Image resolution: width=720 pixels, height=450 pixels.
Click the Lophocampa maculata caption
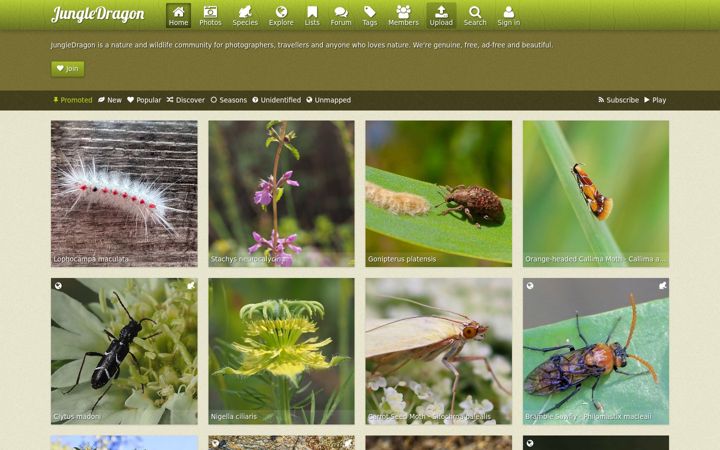click(91, 259)
